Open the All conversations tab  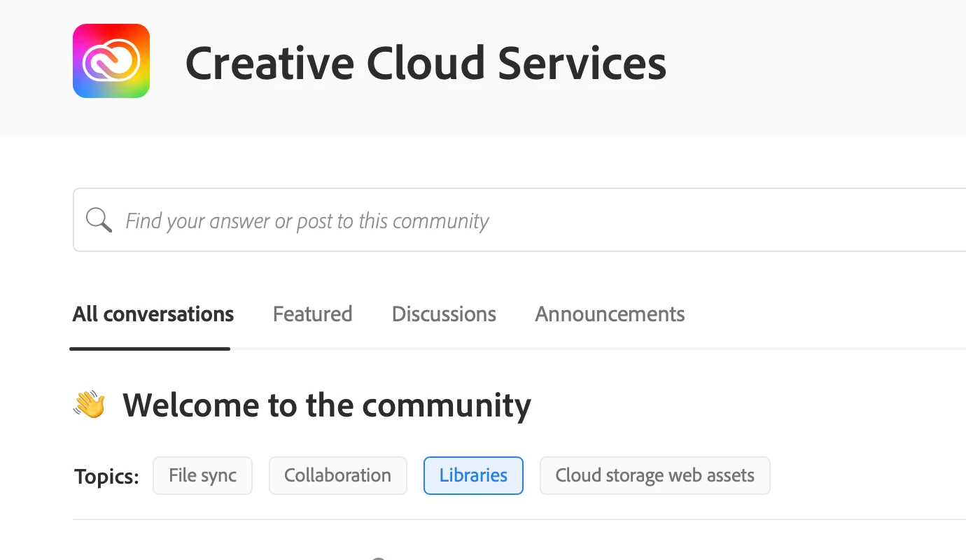point(153,314)
